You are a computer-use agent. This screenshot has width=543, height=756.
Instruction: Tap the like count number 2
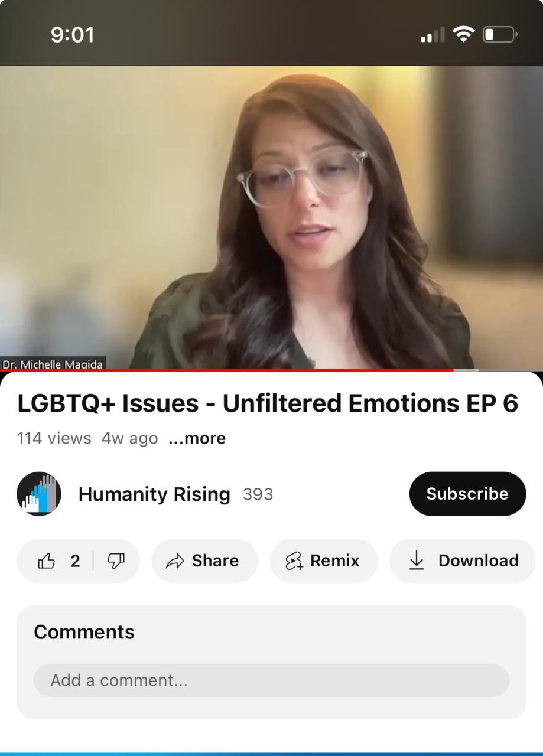tap(75, 561)
